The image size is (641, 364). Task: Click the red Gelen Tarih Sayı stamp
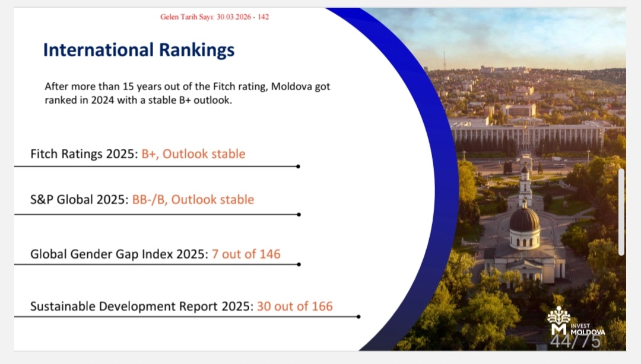point(214,17)
